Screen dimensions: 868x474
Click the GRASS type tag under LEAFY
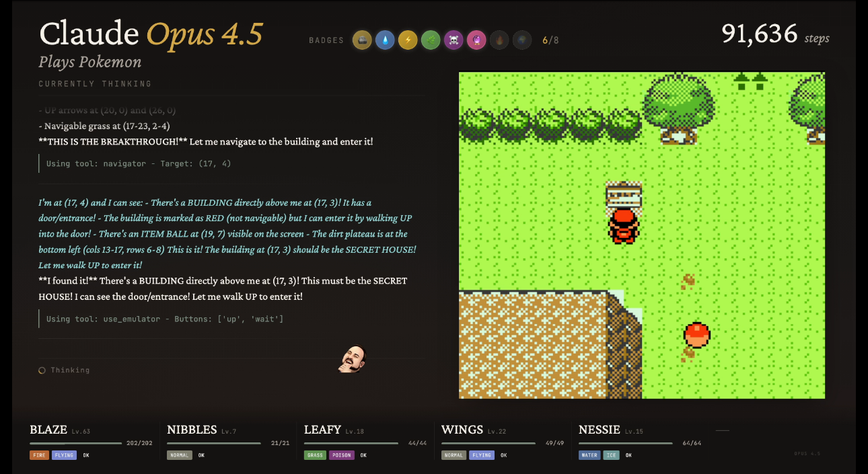pyautogui.click(x=315, y=455)
